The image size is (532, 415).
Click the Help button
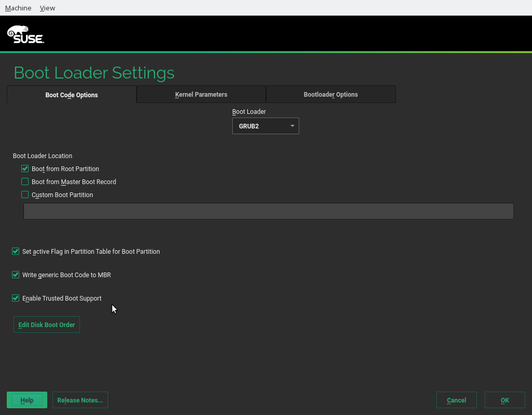[27, 400]
